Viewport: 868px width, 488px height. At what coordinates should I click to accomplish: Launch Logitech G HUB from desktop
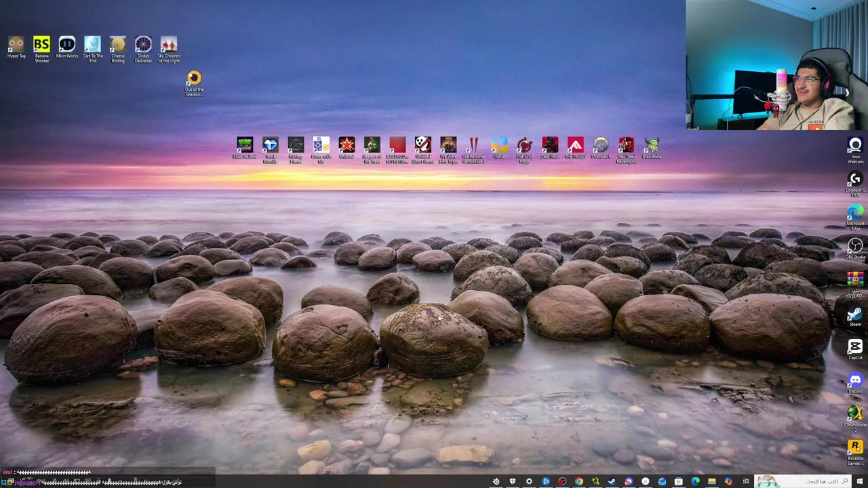pos(855,184)
